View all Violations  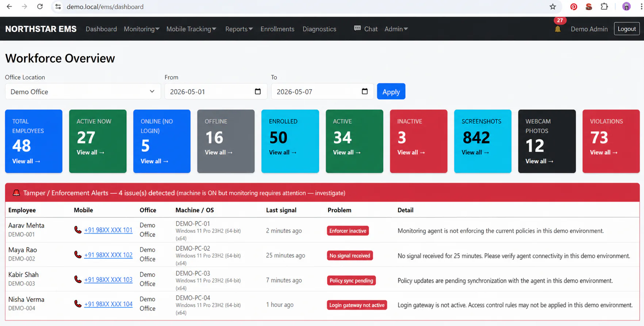604,152
